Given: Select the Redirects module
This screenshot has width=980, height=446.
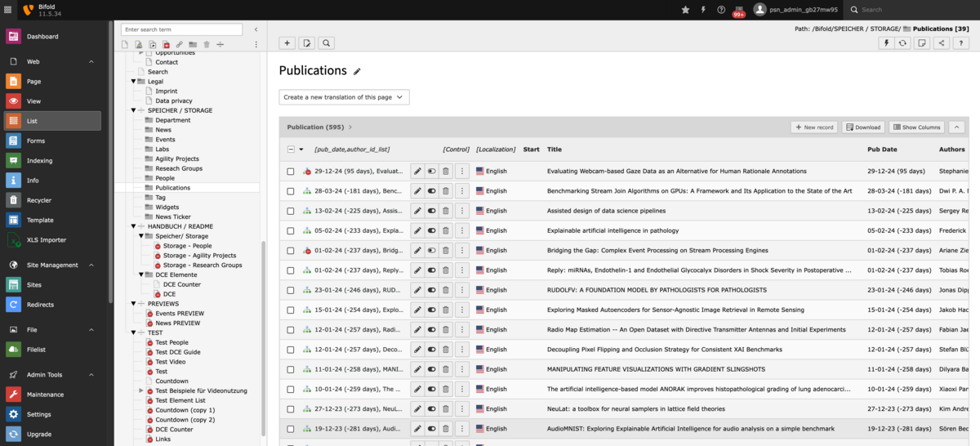Looking at the screenshot, I should (x=40, y=305).
